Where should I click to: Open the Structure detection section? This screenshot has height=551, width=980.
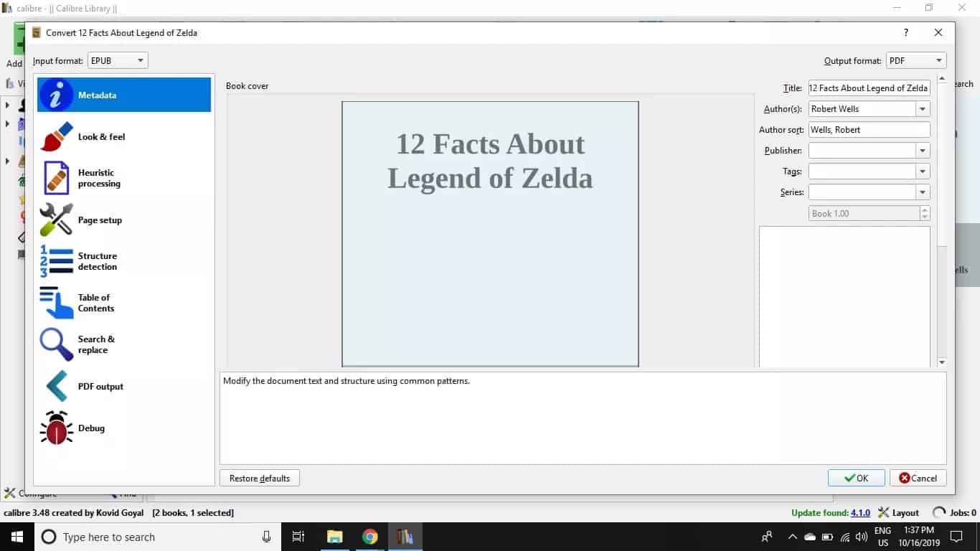tap(124, 261)
